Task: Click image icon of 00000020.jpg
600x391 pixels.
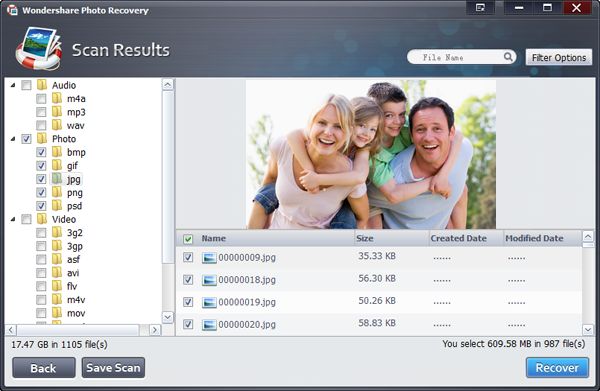Action: tap(209, 325)
